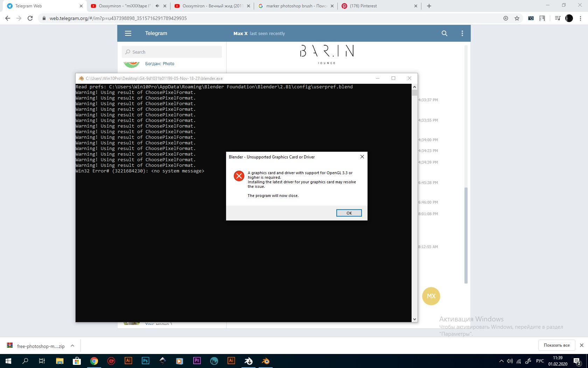This screenshot has height=368, width=588.
Task: Open Microsoft Store from taskbar
Action: (x=77, y=361)
